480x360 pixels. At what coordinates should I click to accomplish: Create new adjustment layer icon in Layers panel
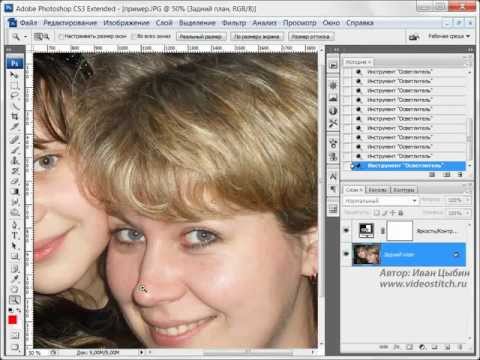tap(422, 347)
